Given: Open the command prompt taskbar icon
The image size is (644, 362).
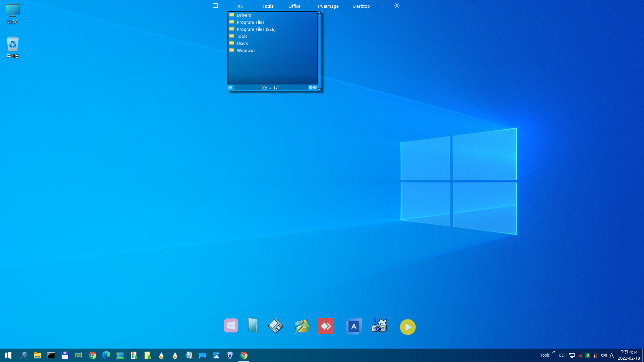Looking at the screenshot, I should point(51,355).
